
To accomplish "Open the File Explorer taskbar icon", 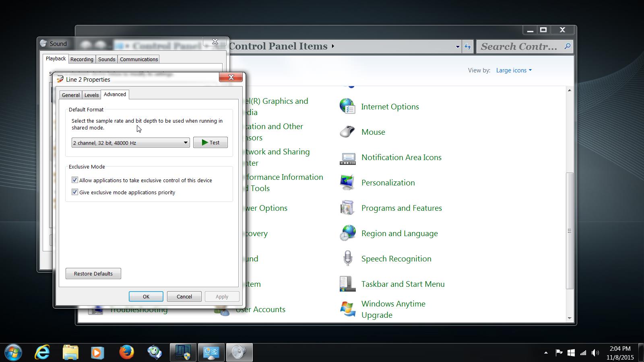I will [x=70, y=353].
